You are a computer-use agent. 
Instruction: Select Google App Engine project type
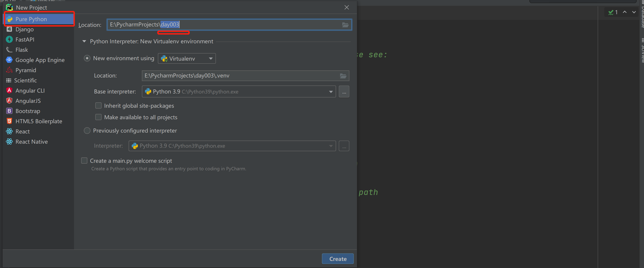[x=39, y=60]
